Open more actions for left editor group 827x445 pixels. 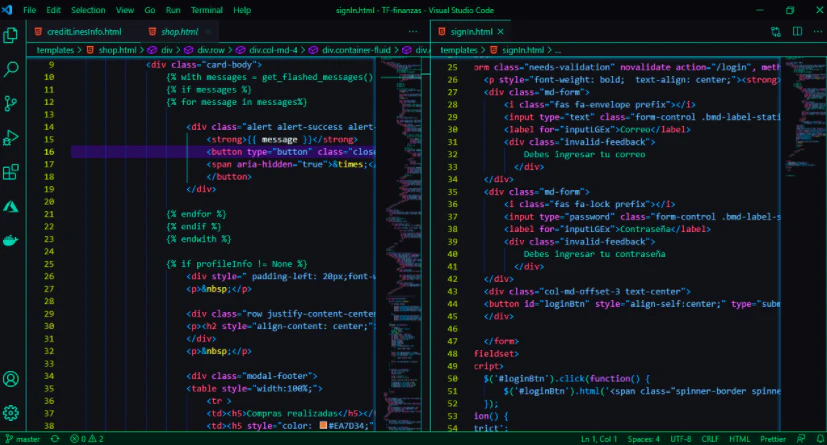coord(413,32)
